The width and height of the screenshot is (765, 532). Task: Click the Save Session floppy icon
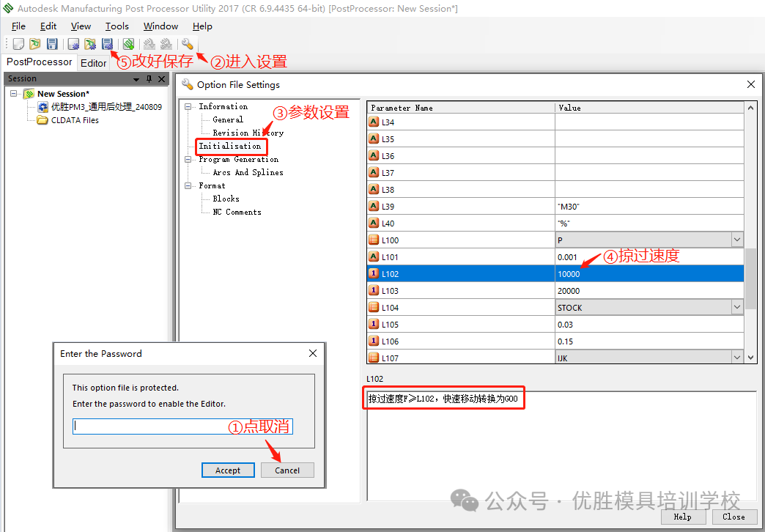[x=52, y=44]
